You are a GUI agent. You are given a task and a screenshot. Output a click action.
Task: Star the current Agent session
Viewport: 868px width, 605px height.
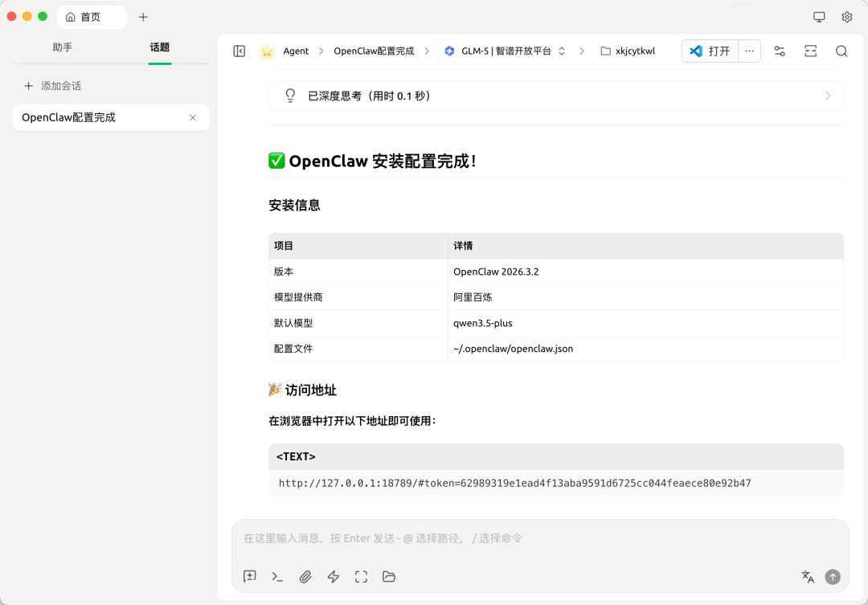[x=266, y=51]
